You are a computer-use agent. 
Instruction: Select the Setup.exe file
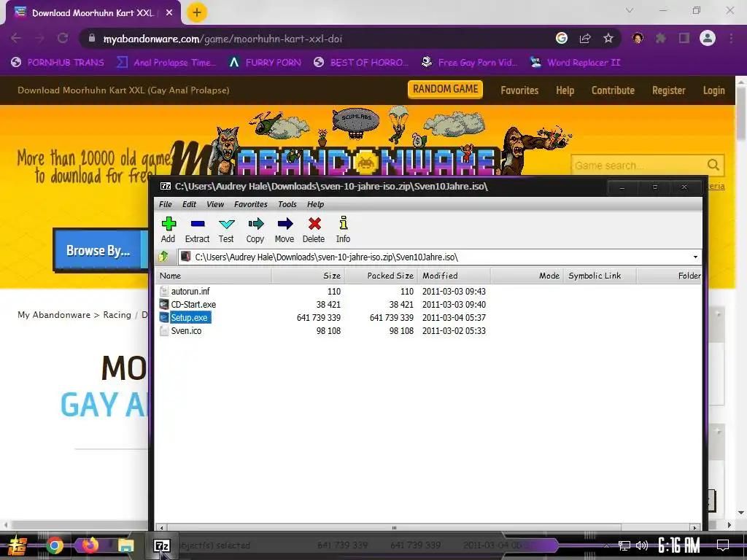pos(189,318)
